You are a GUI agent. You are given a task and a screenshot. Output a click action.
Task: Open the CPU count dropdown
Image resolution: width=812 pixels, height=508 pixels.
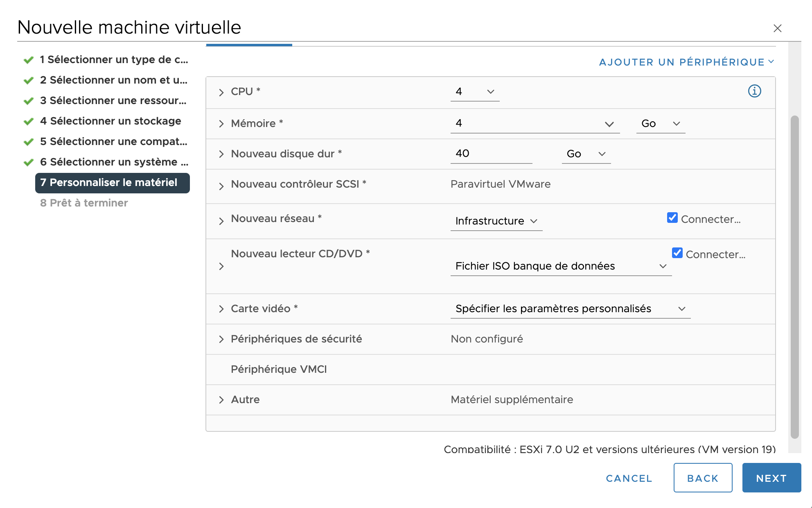(x=475, y=92)
